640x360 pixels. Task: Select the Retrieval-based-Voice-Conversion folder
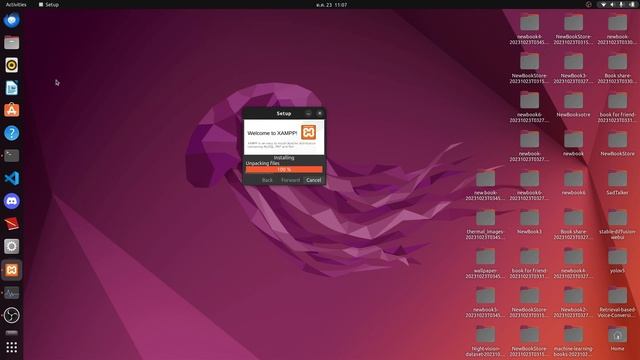tap(617, 302)
